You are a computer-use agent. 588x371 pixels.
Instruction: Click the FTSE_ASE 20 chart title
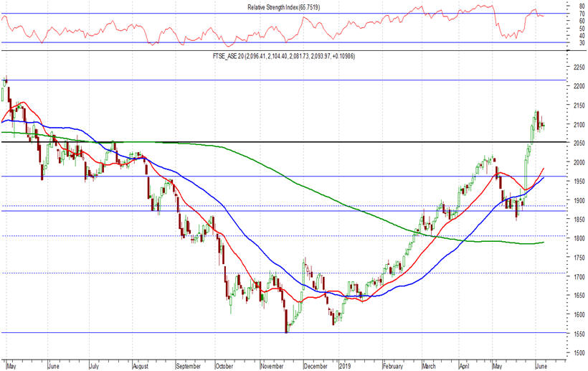pos(283,57)
